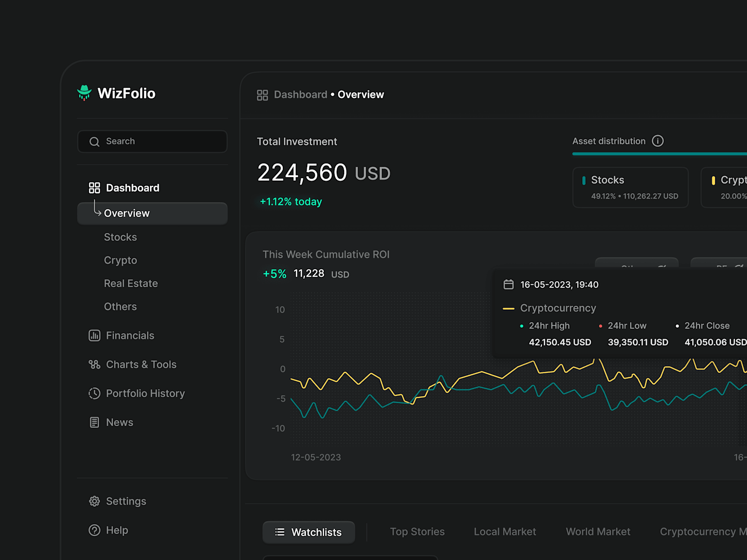Open the Stocks submenu item
Viewport: 747px width, 560px height.
121,237
